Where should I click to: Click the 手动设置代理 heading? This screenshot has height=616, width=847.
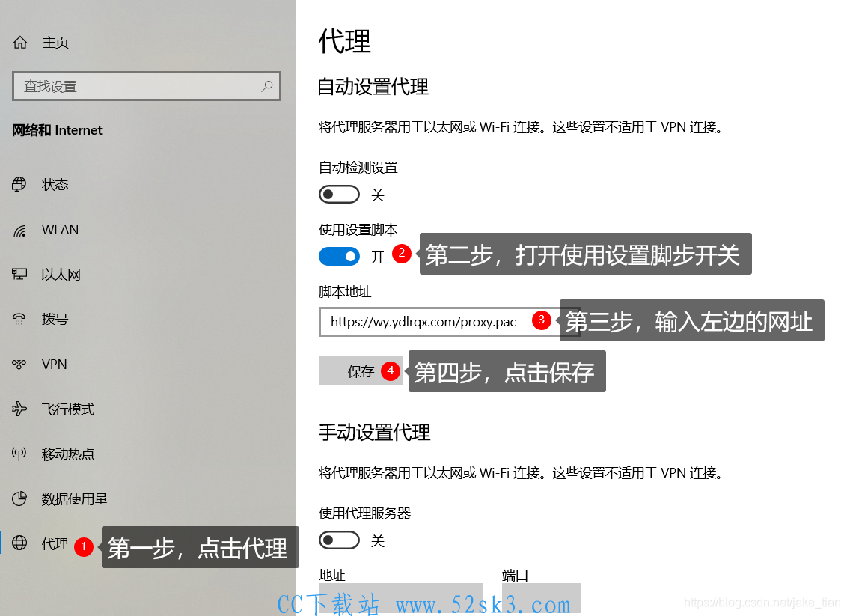pos(374,433)
